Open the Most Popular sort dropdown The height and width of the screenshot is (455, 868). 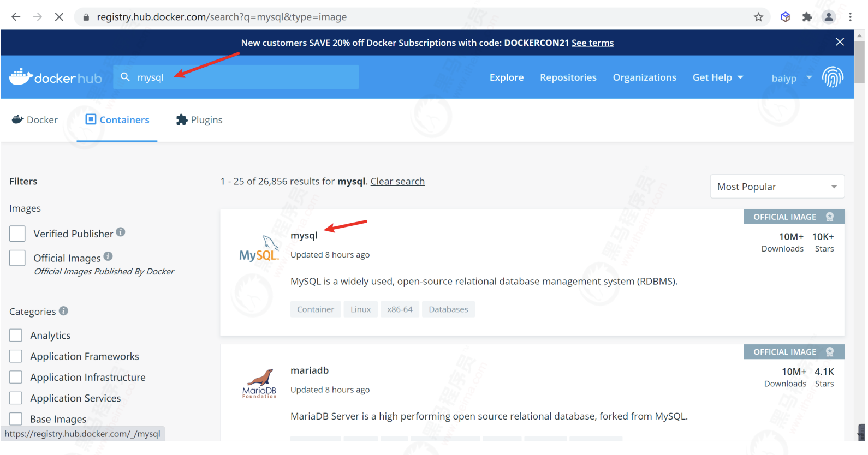pos(777,187)
